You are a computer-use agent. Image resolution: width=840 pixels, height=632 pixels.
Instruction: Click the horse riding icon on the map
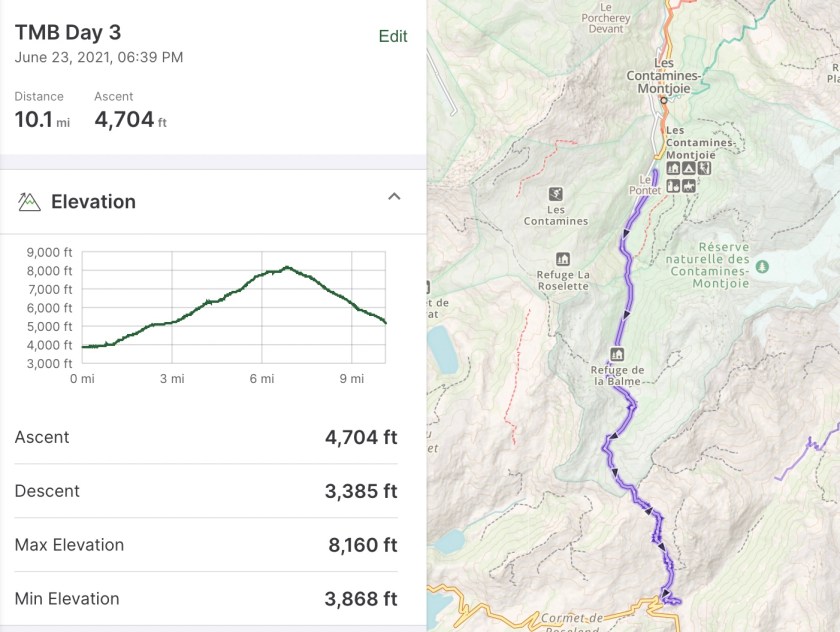click(689, 184)
